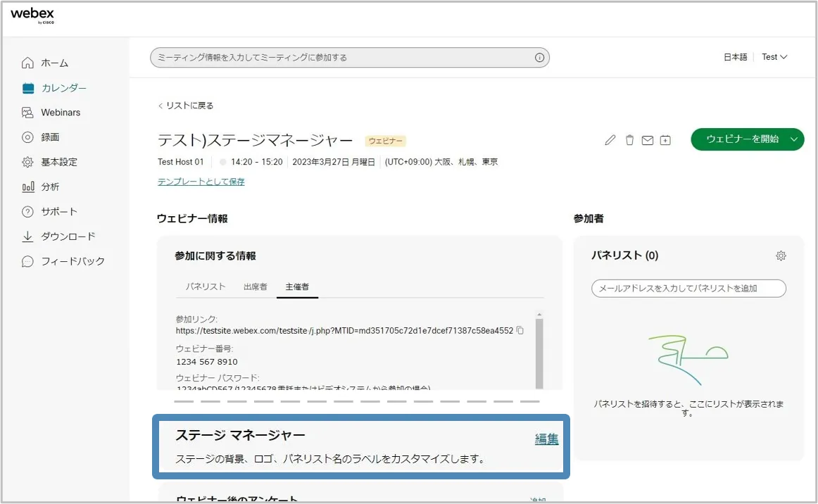This screenshot has height=504, width=818.
Task: Click the panelist email address input field
Action: [688, 289]
